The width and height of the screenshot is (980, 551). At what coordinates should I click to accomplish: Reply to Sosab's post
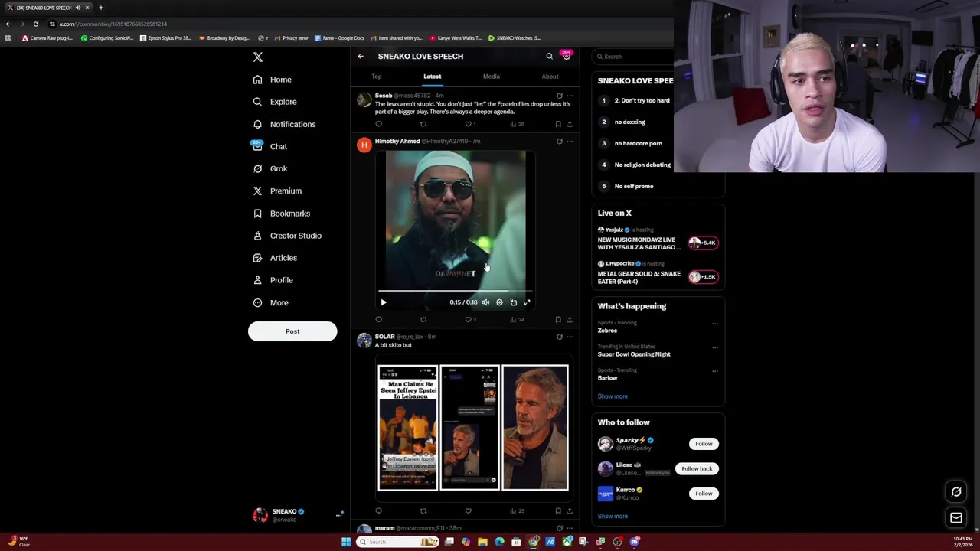tap(378, 124)
